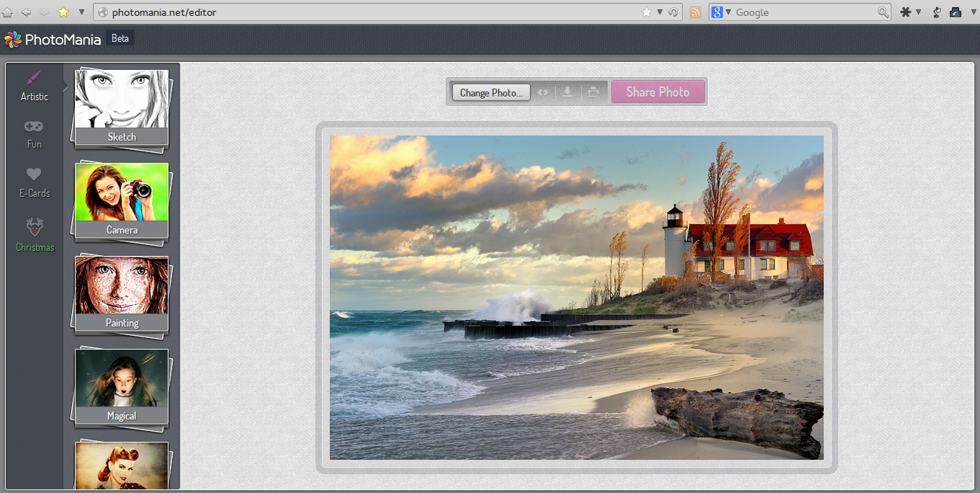This screenshot has width=980, height=493.
Task: Open the E-Cards category
Action: pyautogui.click(x=35, y=182)
